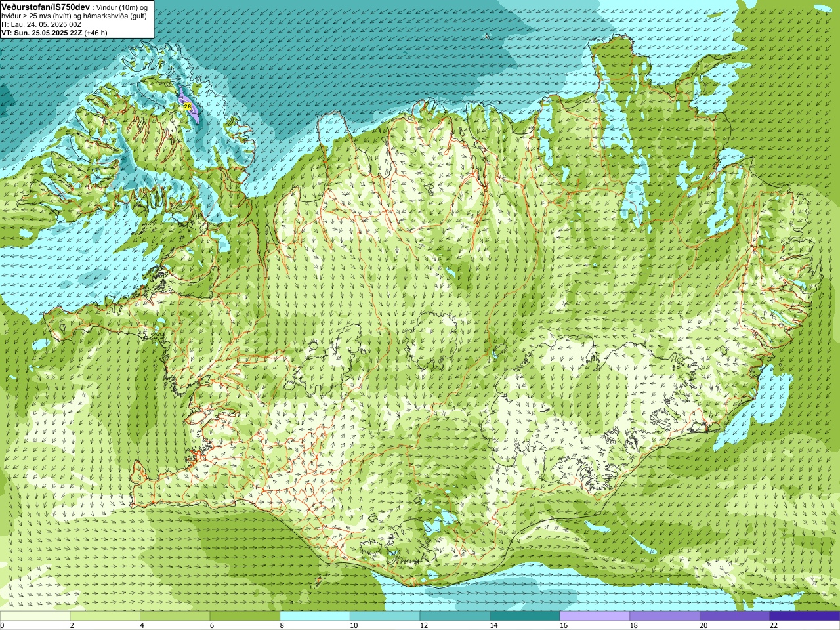840x630 pixels.
Task: Click the legend scale label 10
Action: (x=354, y=626)
